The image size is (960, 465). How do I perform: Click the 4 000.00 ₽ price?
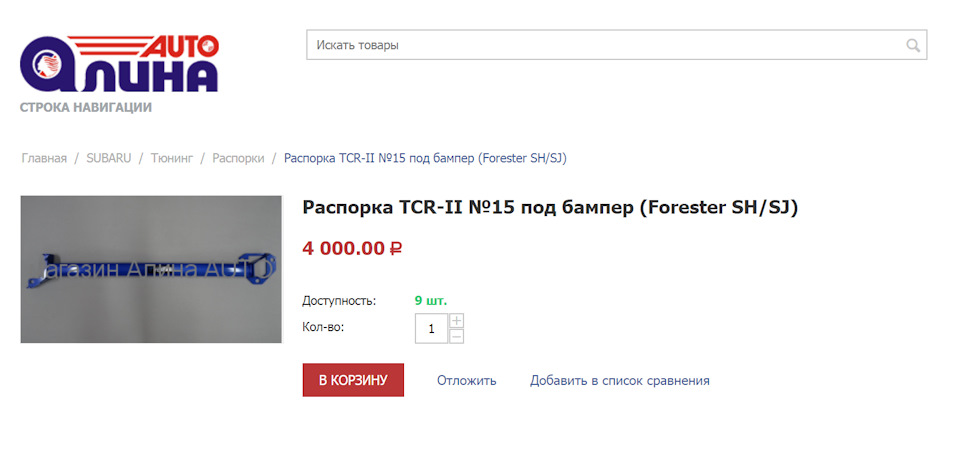point(351,248)
